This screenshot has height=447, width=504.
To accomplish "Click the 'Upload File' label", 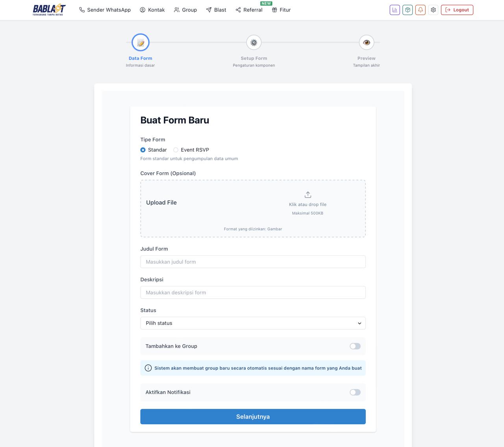I will coord(161,203).
